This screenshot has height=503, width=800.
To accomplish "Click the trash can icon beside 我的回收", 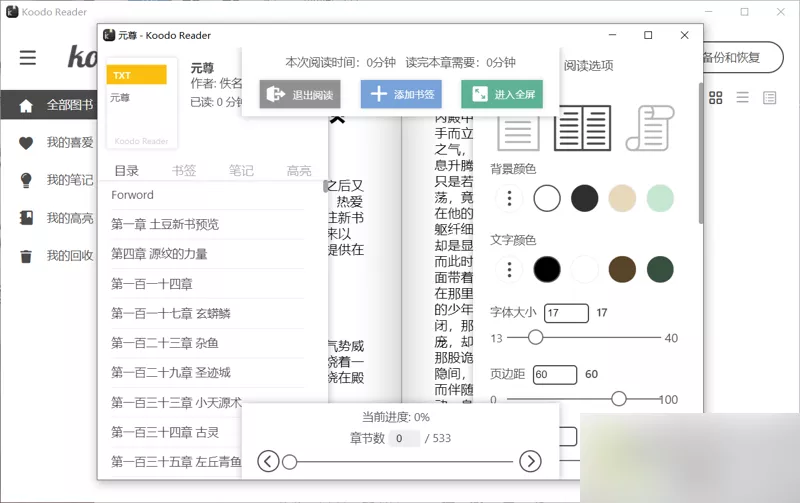I will (x=26, y=256).
